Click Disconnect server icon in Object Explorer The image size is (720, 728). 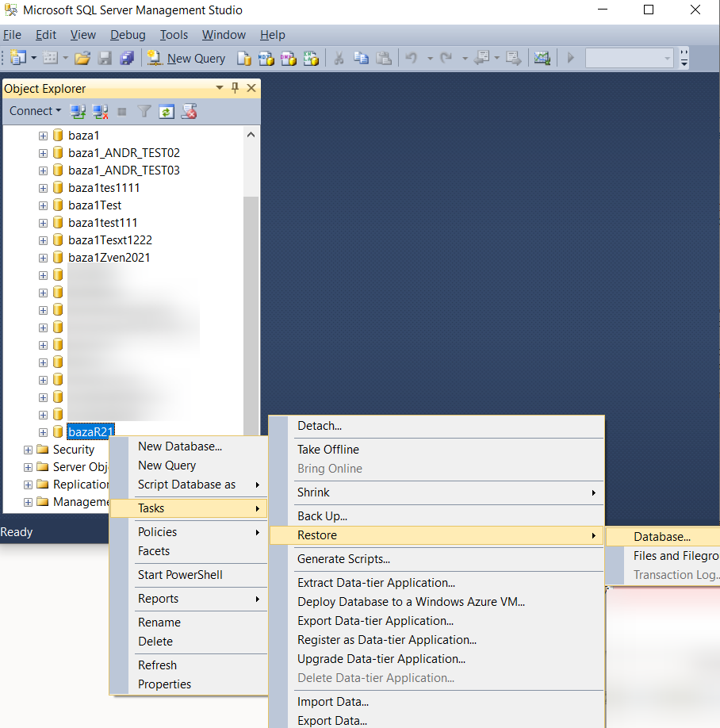point(100,112)
